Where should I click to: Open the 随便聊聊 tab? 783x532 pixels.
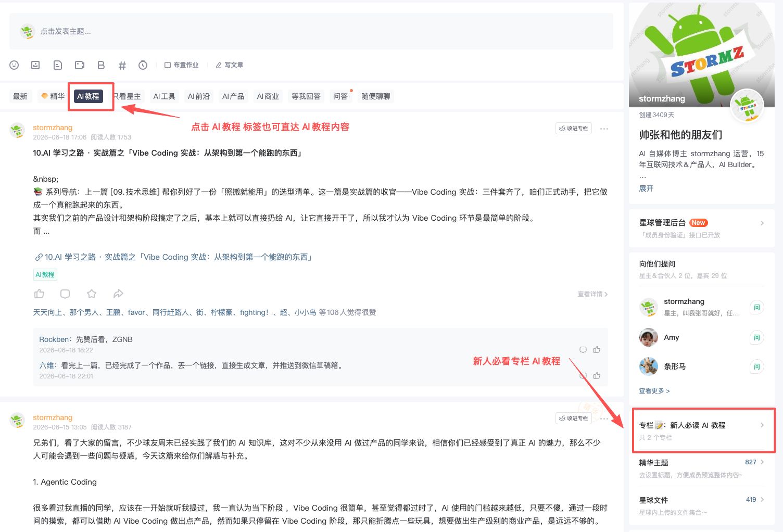pyautogui.click(x=376, y=96)
